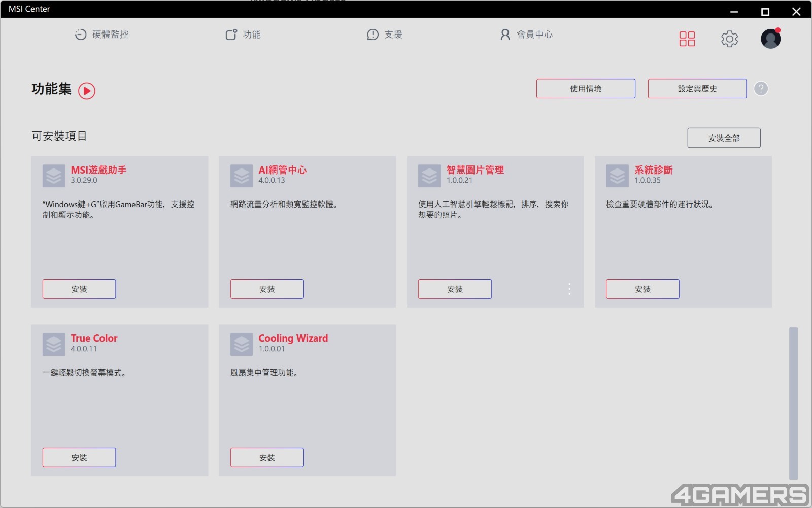Open 設定與歷史 button
This screenshot has width=812, height=508.
pos(697,89)
